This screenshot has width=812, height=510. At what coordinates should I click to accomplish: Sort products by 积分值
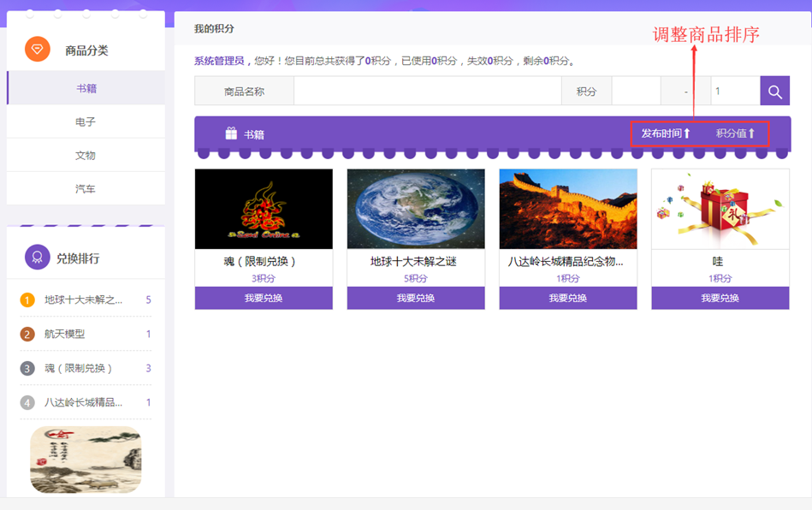[735, 133]
